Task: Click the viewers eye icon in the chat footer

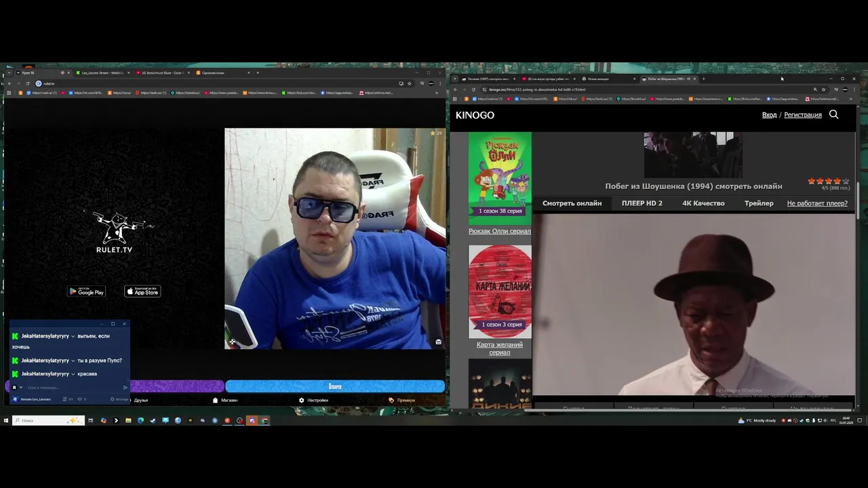Action: click(79, 399)
